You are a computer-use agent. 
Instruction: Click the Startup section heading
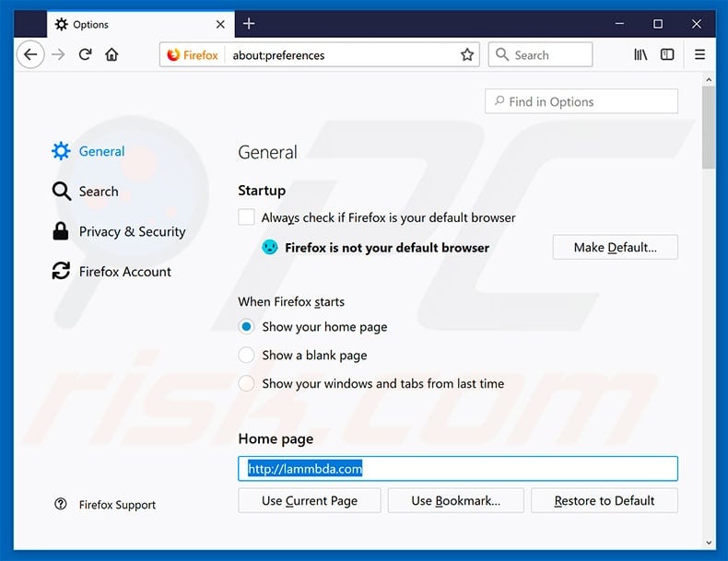(262, 191)
